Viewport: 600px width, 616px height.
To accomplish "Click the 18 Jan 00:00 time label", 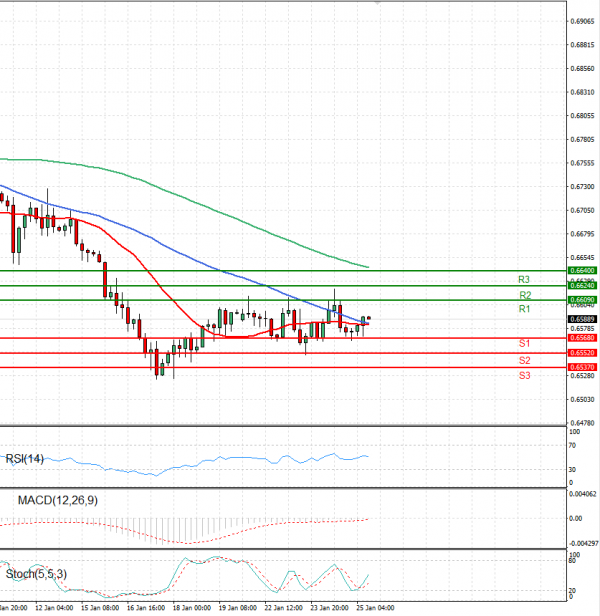I will click(192, 608).
